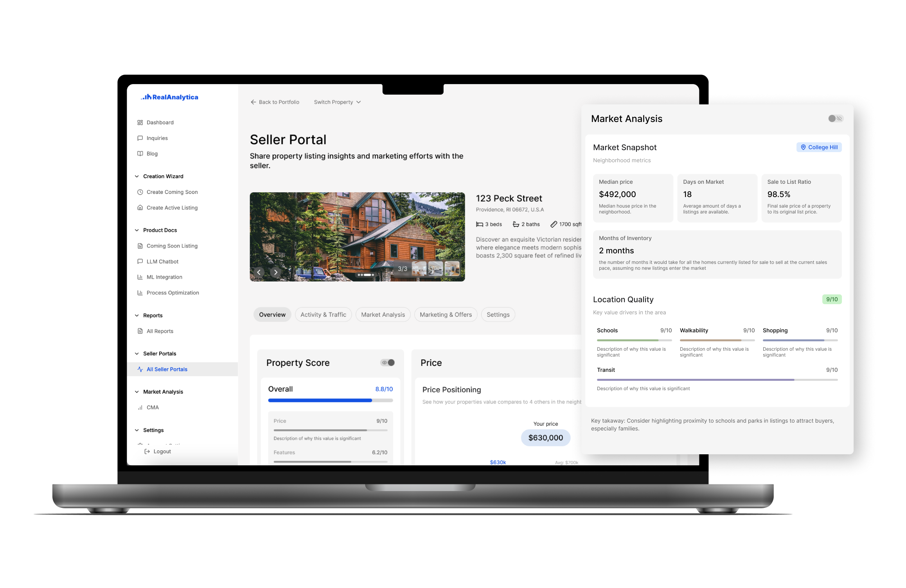Image resolution: width=906 pixels, height=588 pixels.
Task: Select the last photo thumbnail in gallery
Action: click(x=452, y=269)
